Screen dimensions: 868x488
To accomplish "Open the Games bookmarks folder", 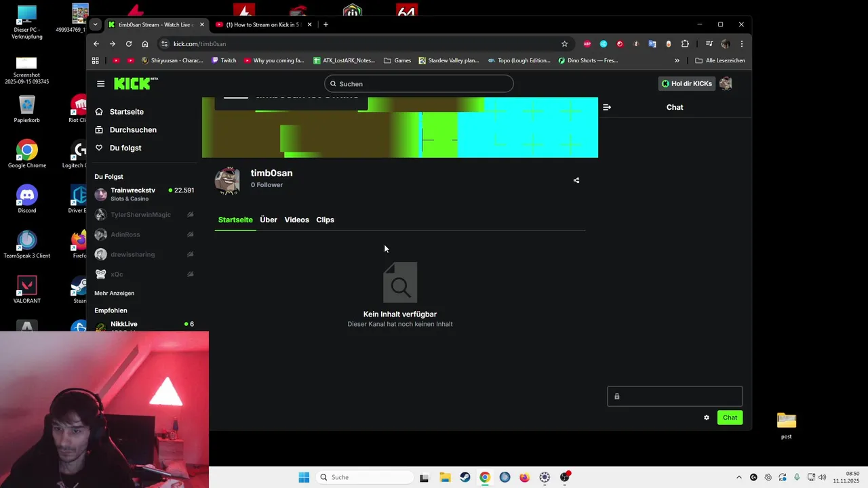I will point(397,60).
